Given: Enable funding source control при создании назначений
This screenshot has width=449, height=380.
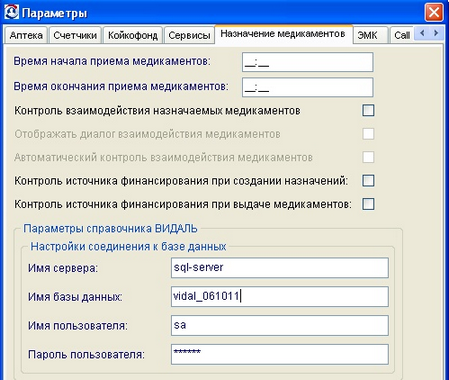Looking at the screenshot, I should pos(368,181).
